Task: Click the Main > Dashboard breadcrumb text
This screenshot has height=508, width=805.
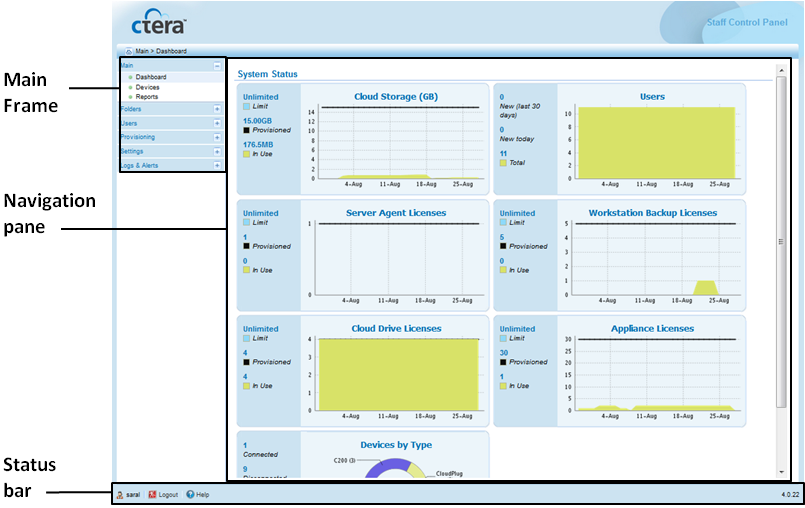Action: coord(161,51)
